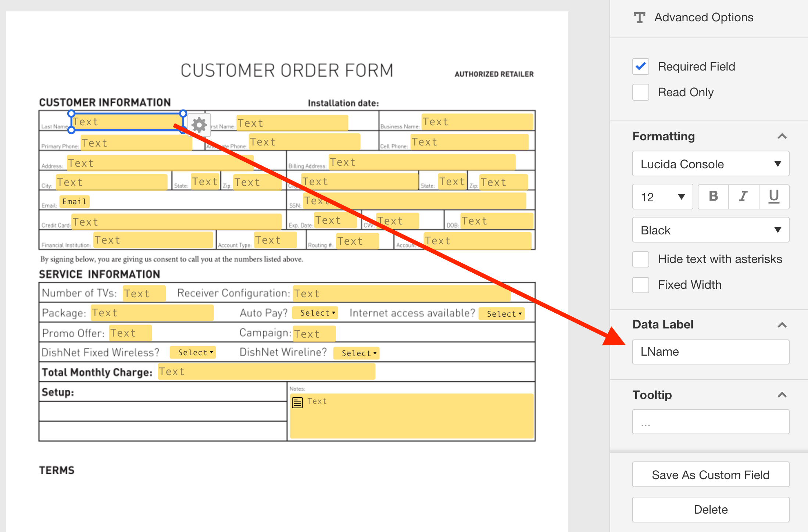
Task: Click the Tooltip section title
Action: (652, 395)
